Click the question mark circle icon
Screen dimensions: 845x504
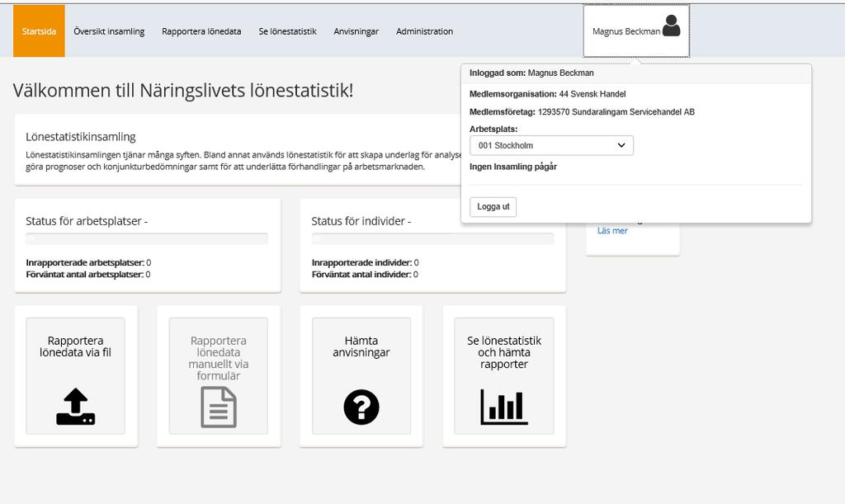tap(361, 407)
